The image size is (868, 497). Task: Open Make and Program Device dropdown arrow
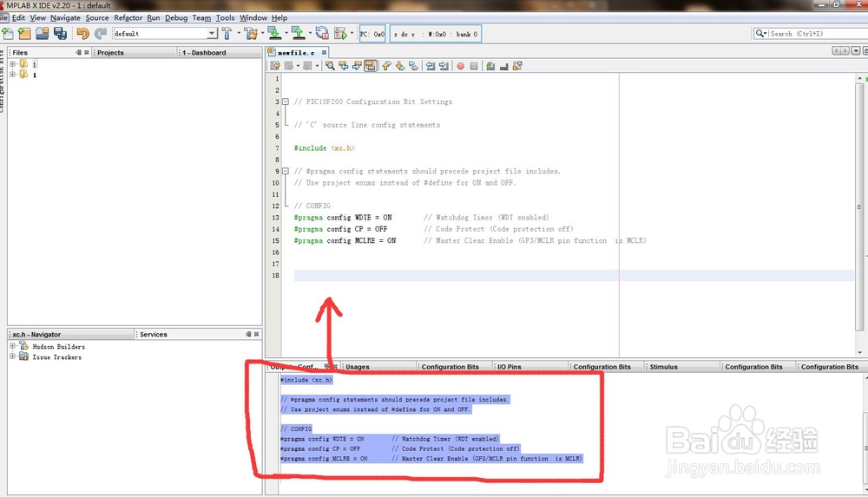[x=286, y=33]
